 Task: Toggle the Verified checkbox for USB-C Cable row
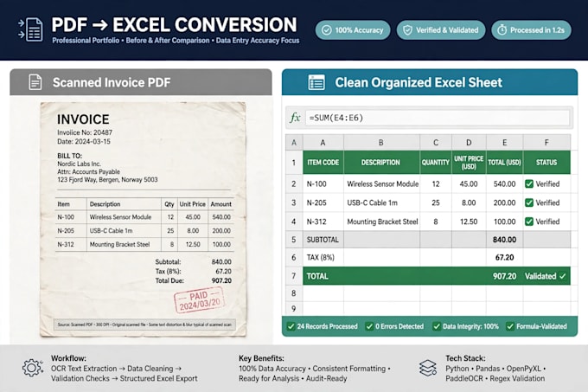[529, 202]
